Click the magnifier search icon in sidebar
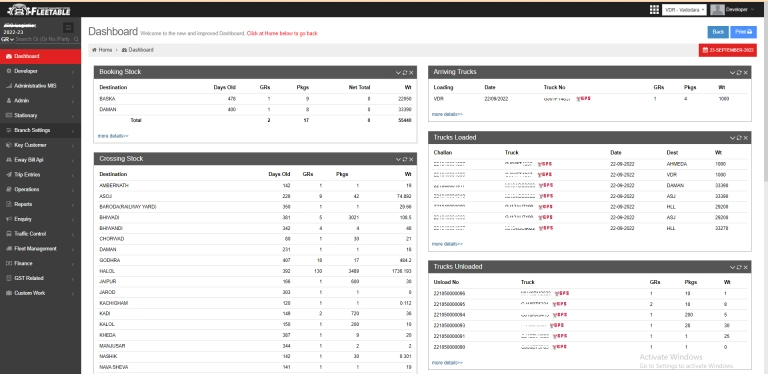Screen dimensions: 768x374 coord(76,39)
